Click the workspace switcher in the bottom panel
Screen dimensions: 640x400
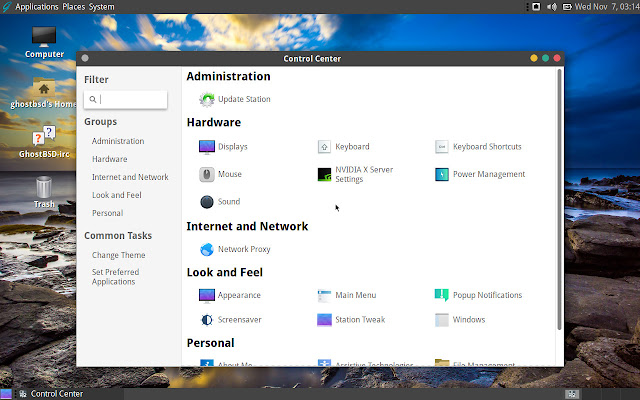[x=572, y=394]
